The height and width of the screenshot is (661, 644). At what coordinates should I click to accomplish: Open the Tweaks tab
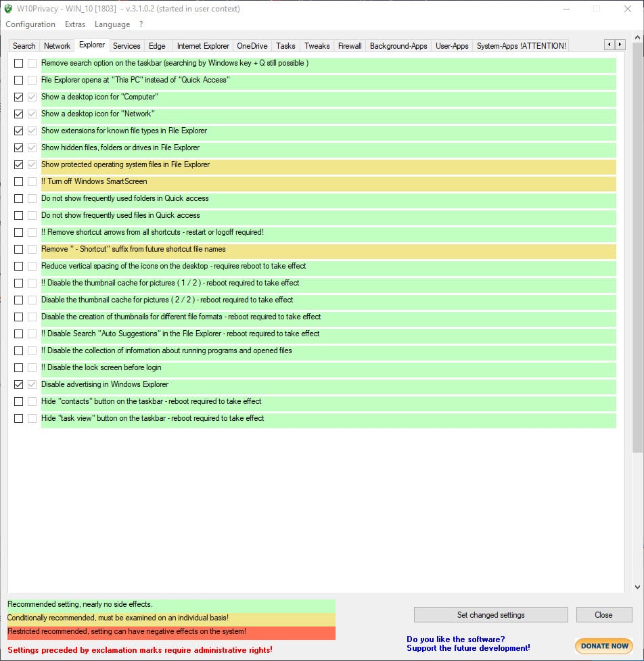(x=317, y=46)
